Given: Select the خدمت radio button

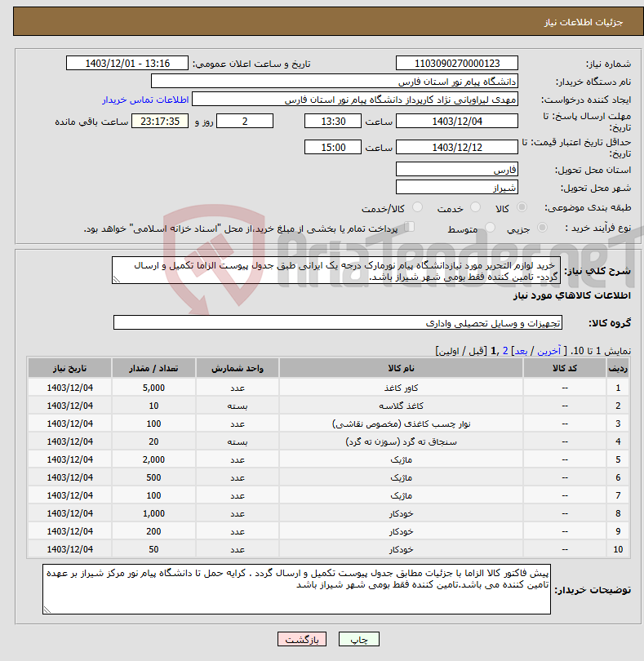Looking at the screenshot, I should coord(475,207).
